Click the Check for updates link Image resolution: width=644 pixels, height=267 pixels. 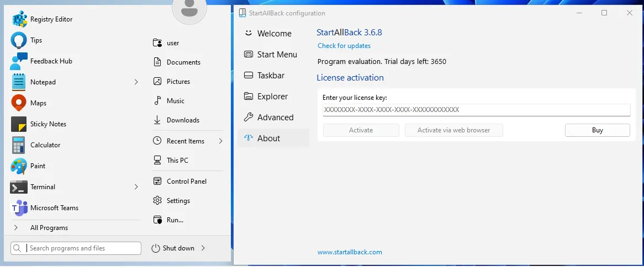point(344,46)
